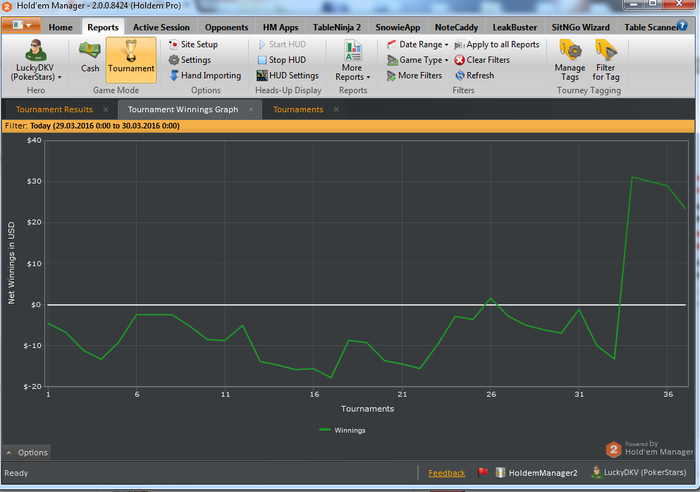Click the red flag status icon
The width and height of the screenshot is (700, 492).
click(482, 472)
